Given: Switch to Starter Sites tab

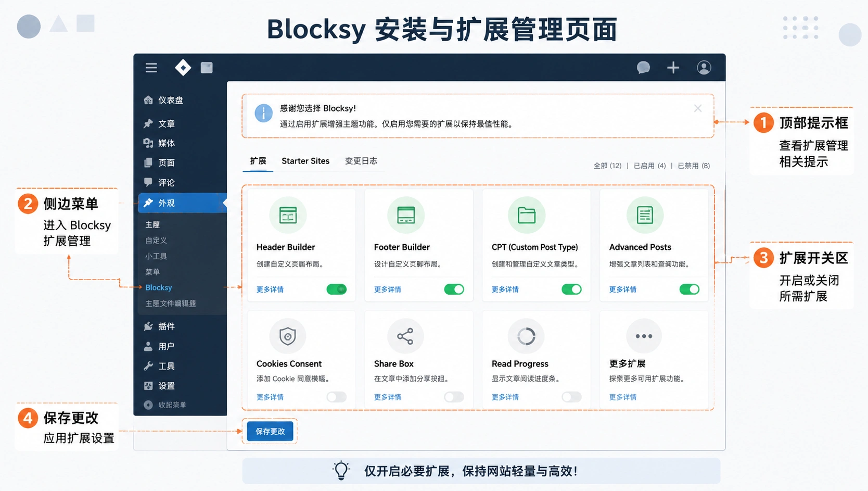Looking at the screenshot, I should 305,161.
